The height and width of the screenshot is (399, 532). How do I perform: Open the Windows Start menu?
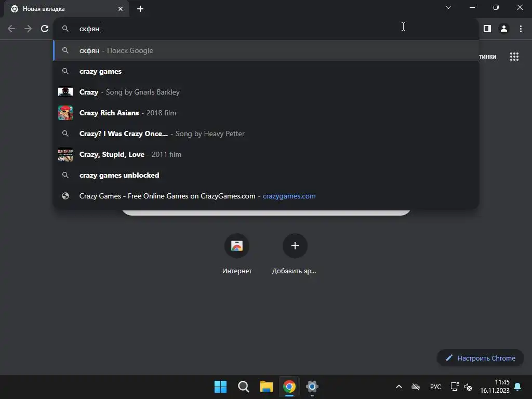[x=220, y=387]
